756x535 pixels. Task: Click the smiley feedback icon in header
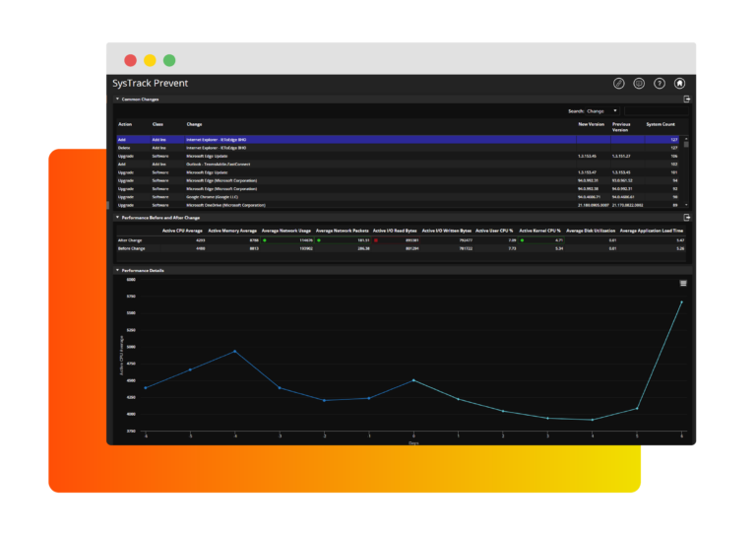pos(639,84)
